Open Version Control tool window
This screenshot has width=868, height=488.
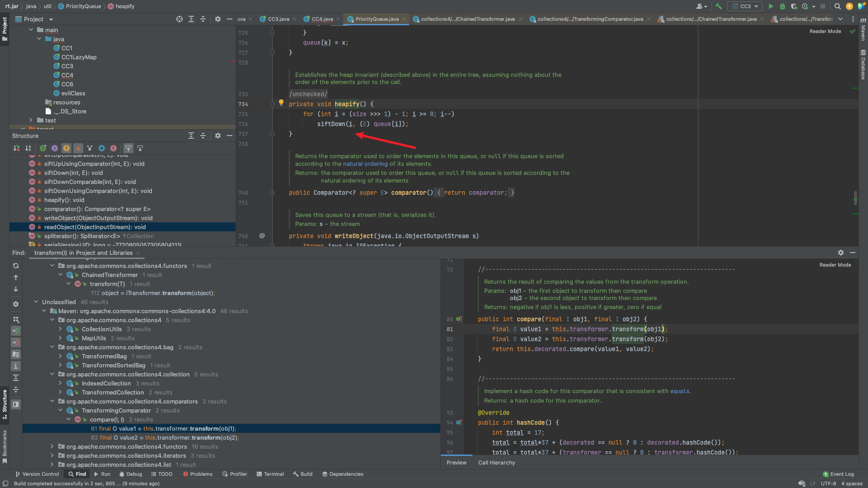point(37,474)
